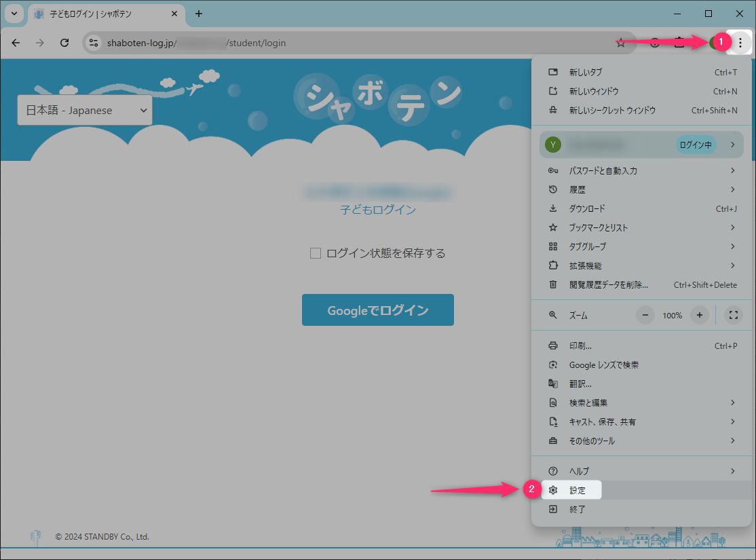Click the ログイン中 status chip
756x560 pixels.
point(696,145)
